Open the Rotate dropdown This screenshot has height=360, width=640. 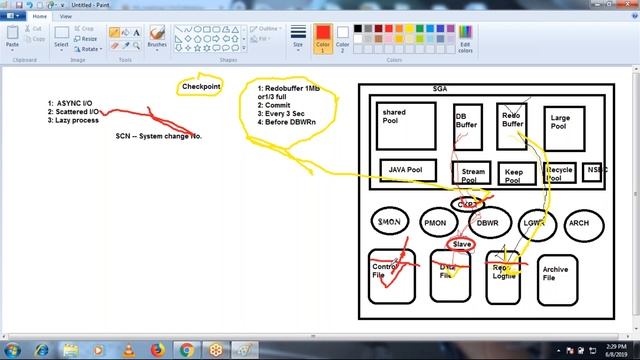coord(88,49)
